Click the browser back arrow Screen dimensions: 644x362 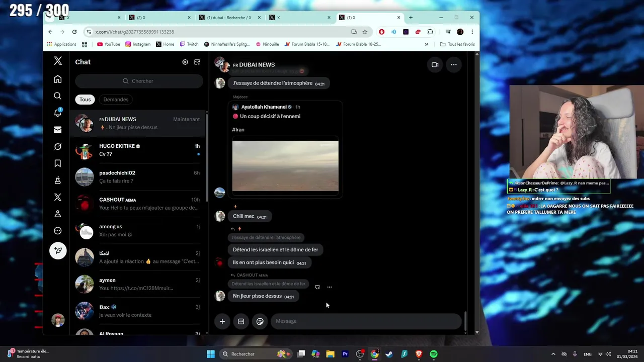point(50,32)
